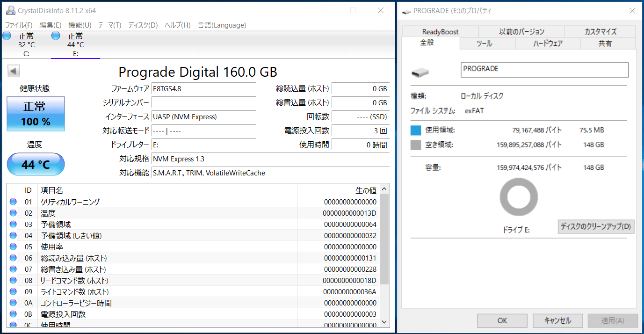Click the 総読込量 (ホスト) value 0 GB
This screenshot has height=334, width=644.
361,88
